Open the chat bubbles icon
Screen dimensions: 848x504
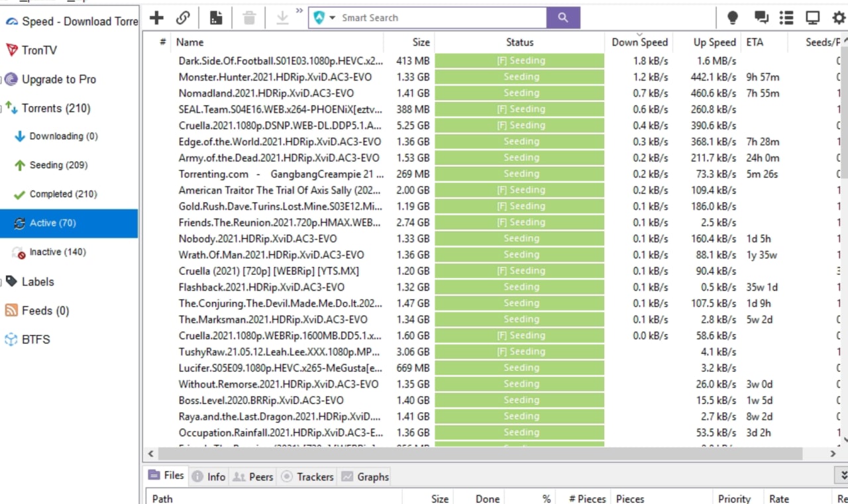(x=761, y=18)
